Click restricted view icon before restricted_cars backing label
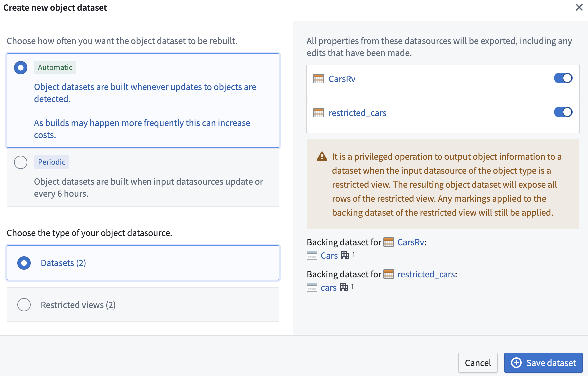 coord(389,274)
